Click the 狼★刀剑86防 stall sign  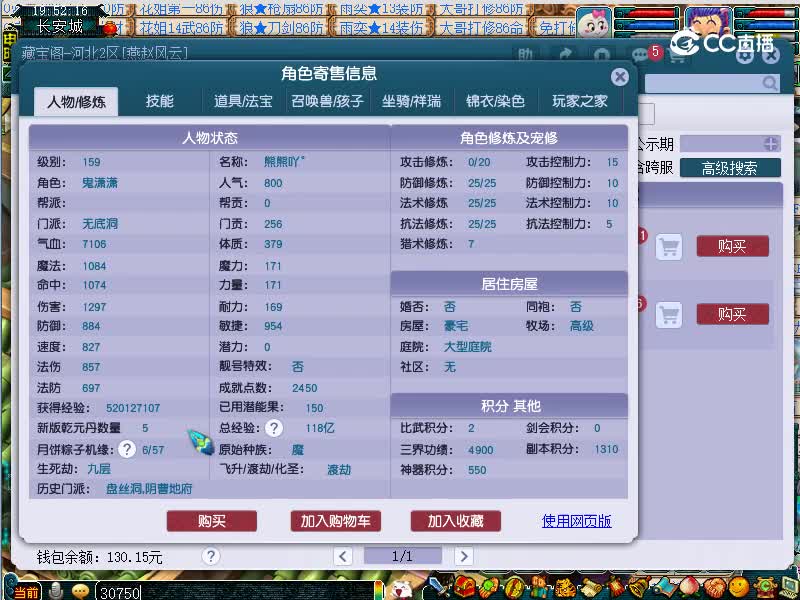[281, 28]
